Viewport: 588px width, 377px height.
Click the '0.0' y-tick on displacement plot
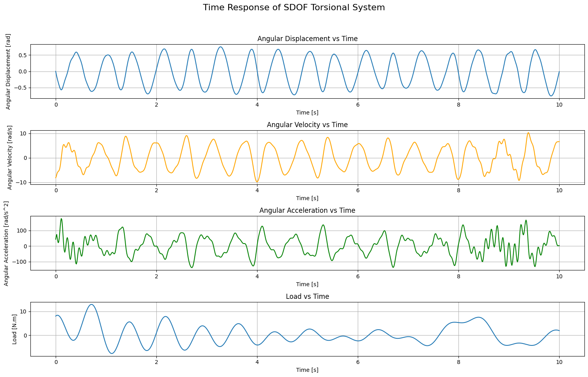(x=23, y=71)
